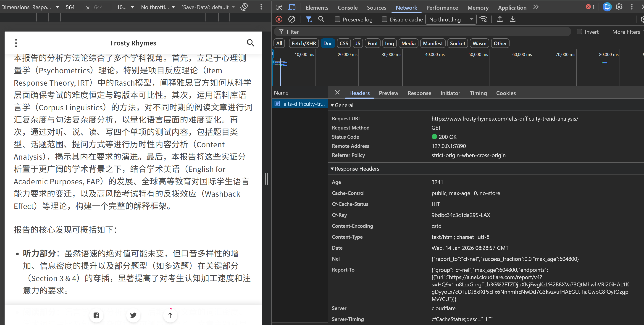The width and height of the screenshot is (644, 325).
Task: Select the ielts-difficulty request row
Action: (x=300, y=104)
